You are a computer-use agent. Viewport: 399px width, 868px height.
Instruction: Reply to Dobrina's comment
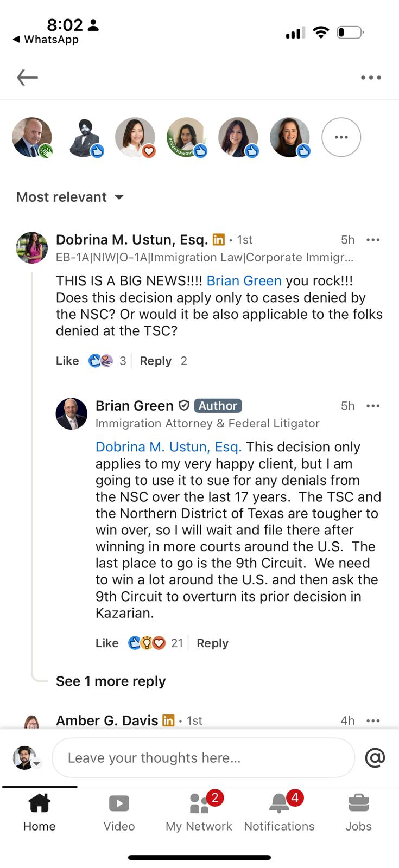pos(155,361)
